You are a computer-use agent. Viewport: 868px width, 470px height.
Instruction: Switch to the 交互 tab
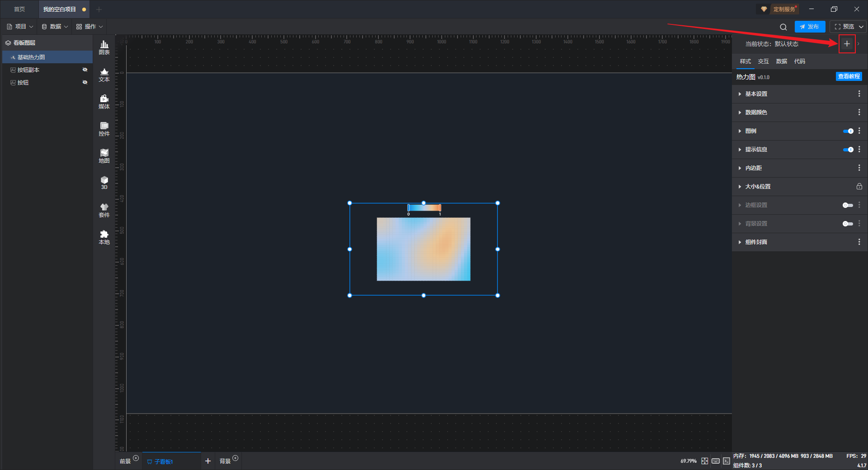click(764, 61)
